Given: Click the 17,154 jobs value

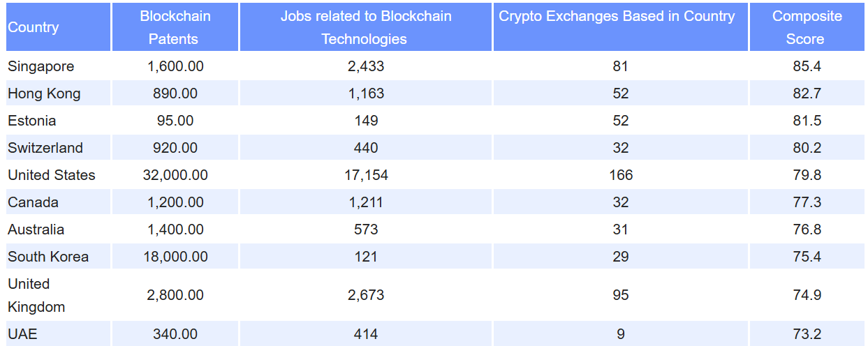Looking at the screenshot, I should point(366,175).
